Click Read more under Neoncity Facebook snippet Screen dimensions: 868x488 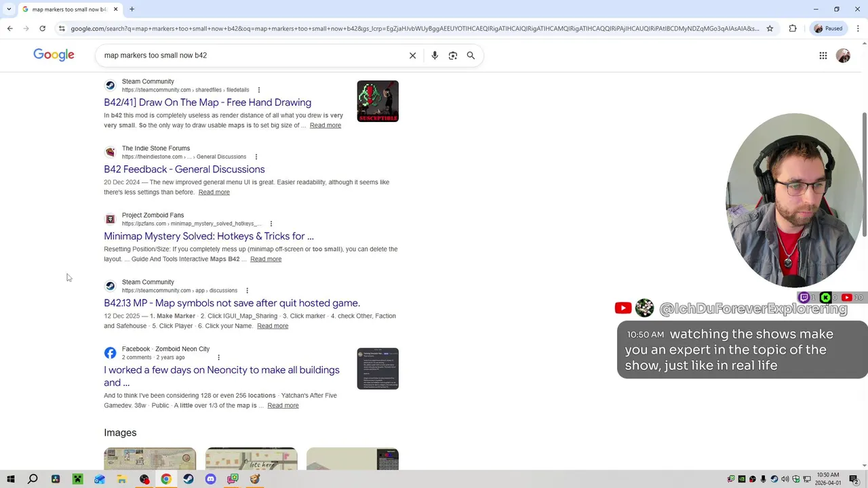tap(283, 405)
